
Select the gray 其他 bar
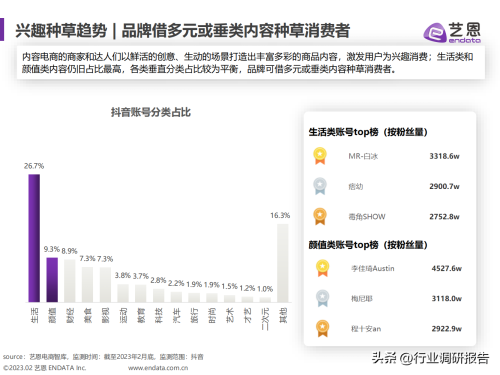pos(283,263)
